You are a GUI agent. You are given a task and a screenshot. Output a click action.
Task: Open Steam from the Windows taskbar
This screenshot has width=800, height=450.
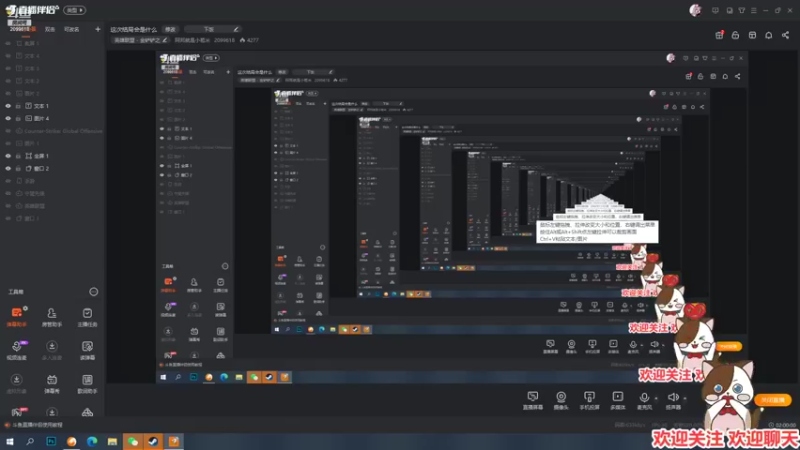pyautogui.click(x=153, y=441)
